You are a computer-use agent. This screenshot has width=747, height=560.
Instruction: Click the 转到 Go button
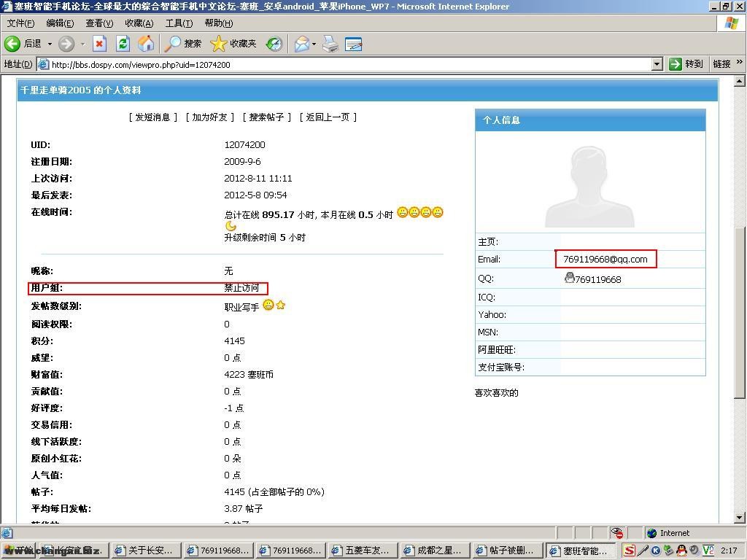pos(686,64)
